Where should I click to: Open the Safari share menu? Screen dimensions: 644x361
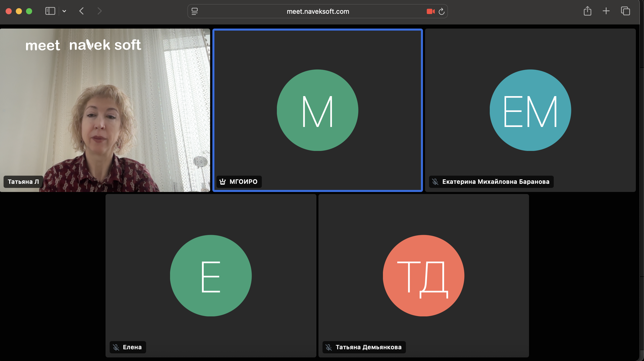[587, 11]
